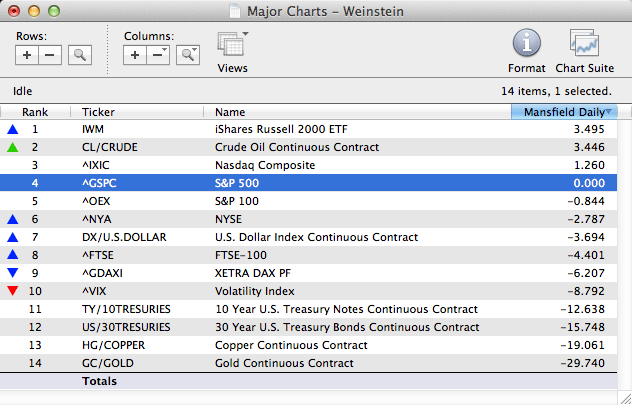Click the blue up arrow beside IWM
Image resolution: width=632 pixels, height=405 pixels.
12,130
